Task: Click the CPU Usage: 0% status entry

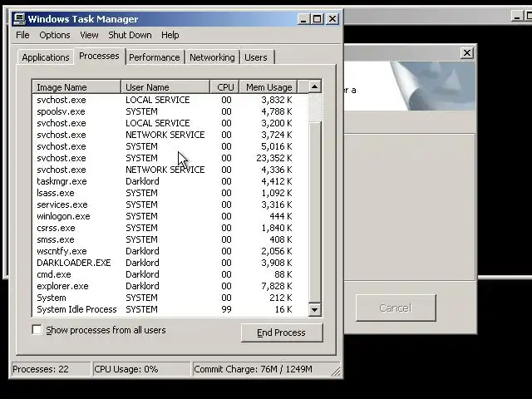Action: click(x=141, y=369)
